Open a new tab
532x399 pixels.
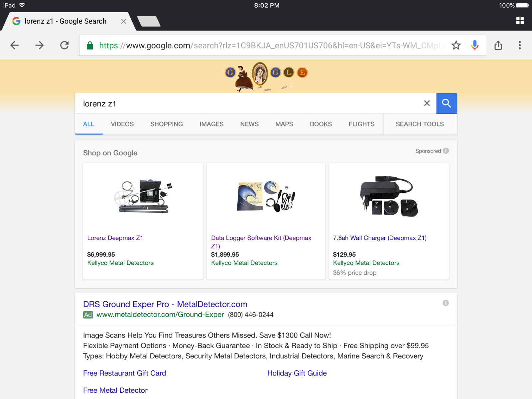pos(149,21)
